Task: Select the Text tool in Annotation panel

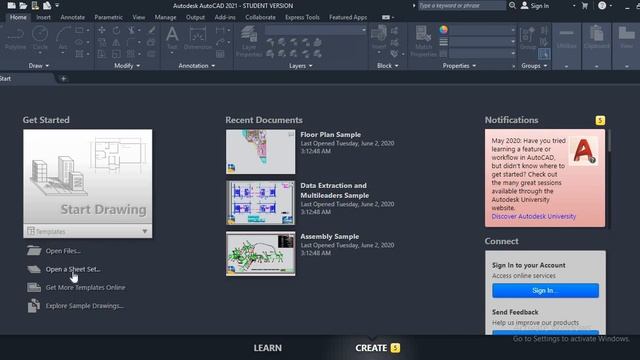Action: (172, 38)
